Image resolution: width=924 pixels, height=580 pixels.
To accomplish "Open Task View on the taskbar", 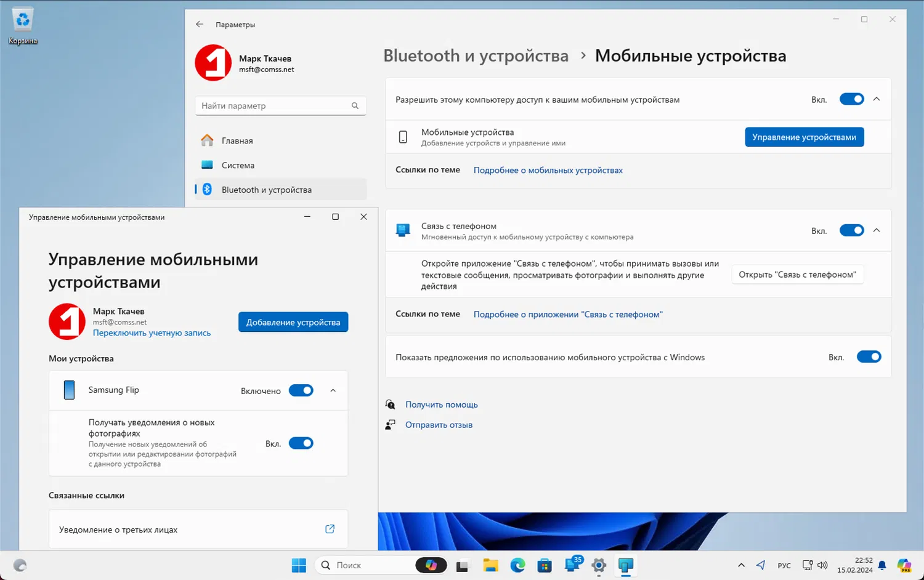I will click(462, 566).
